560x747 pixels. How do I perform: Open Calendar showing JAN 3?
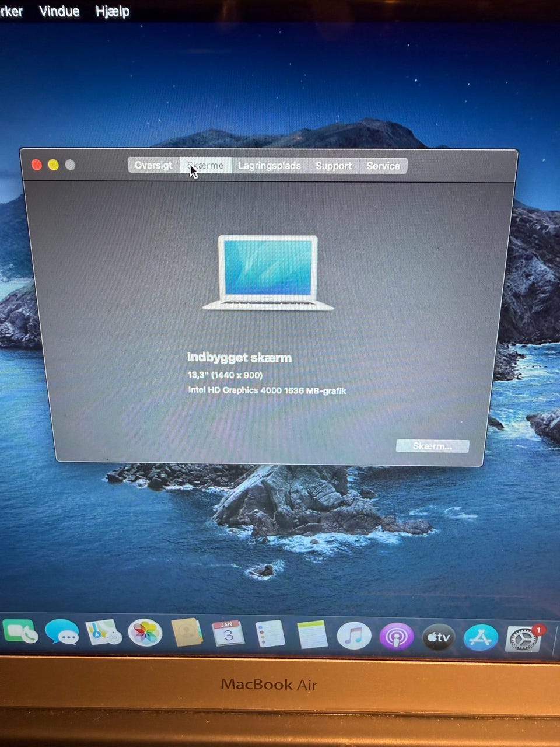point(228,634)
